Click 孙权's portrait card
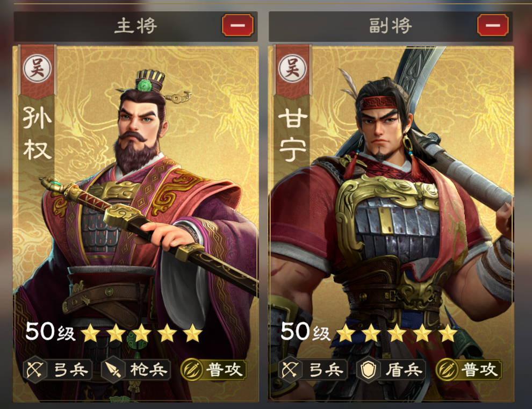This screenshot has height=409, width=532. [136, 224]
